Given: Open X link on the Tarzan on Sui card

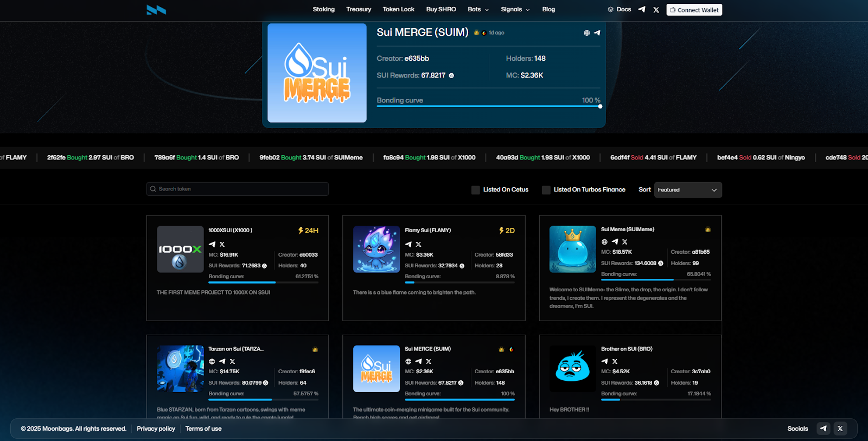Looking at the screenshot, I should [232, 361].
